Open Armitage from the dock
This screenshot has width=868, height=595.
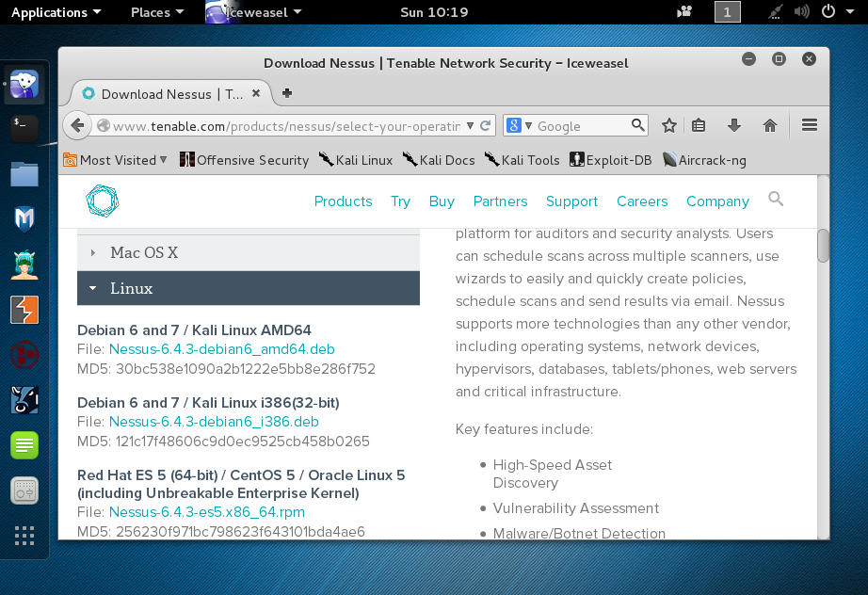point(24,265)
